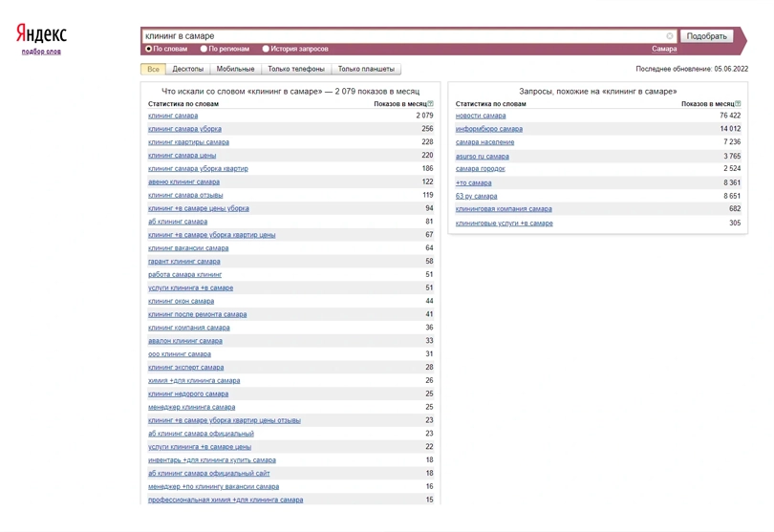Clear the search field with the X icon

tap(669, 36)
